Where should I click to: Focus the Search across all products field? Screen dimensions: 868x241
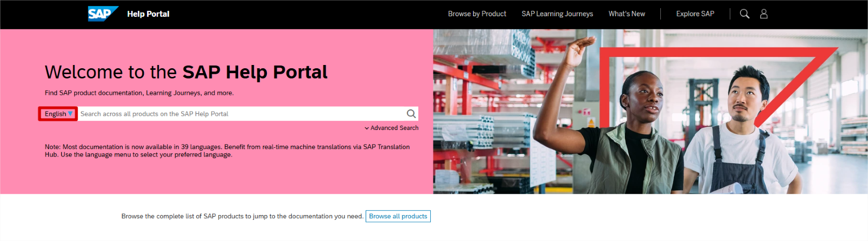241,114
